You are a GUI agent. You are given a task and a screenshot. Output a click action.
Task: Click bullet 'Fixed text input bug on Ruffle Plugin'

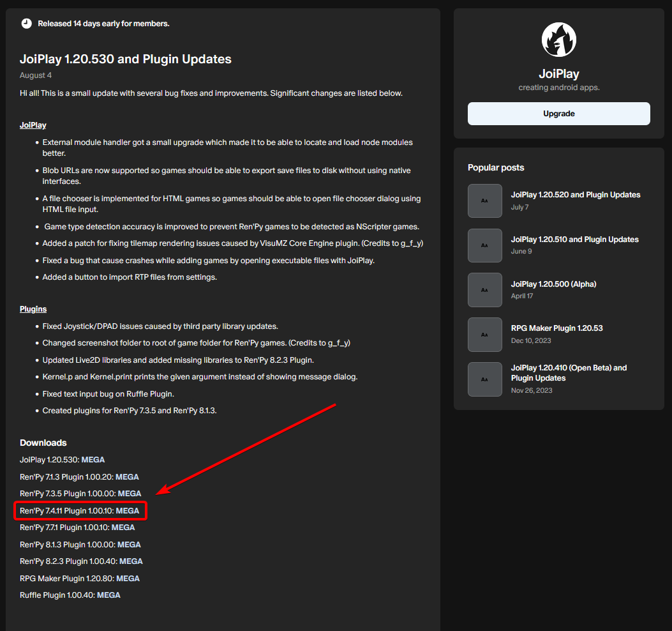(108, 394)
